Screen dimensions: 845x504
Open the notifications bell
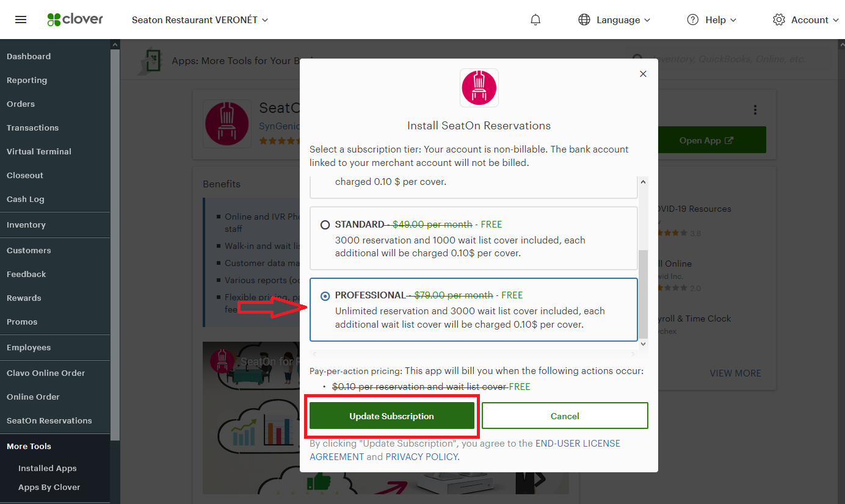pos(535,20)
